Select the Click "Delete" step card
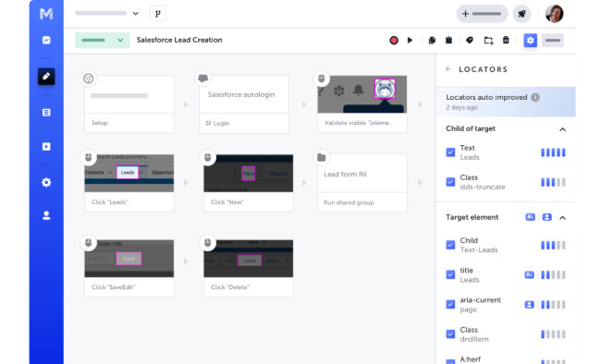The image size is (601, 364). click(249, 268)
